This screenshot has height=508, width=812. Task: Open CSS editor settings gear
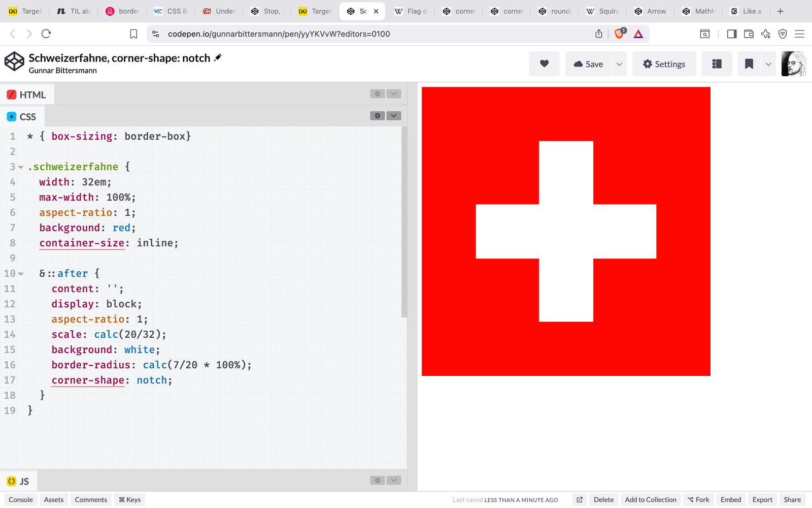[377, 116]
